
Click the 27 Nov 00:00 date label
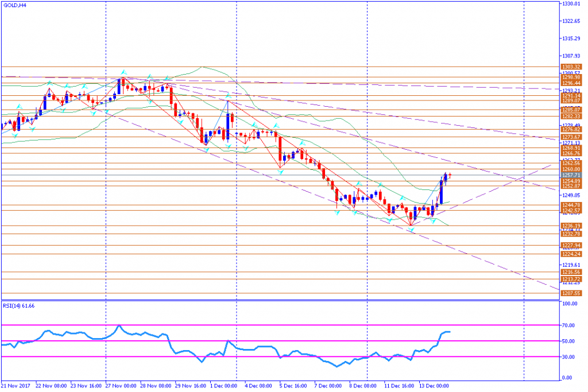[121, 386]
